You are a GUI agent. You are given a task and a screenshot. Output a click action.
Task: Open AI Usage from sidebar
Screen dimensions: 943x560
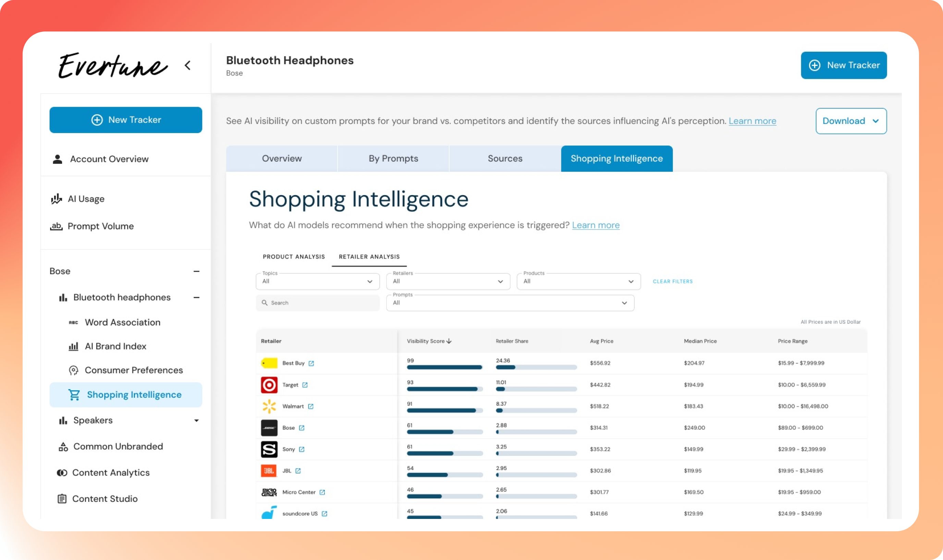coord(86,199)
